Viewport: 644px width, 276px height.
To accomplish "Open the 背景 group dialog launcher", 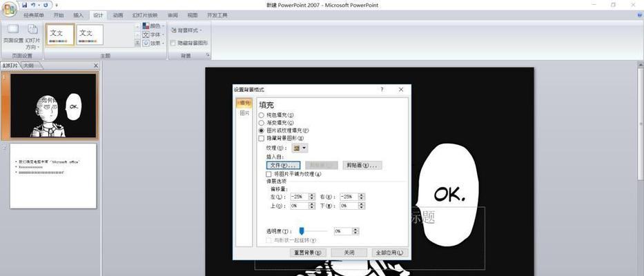I will [208, 55].
